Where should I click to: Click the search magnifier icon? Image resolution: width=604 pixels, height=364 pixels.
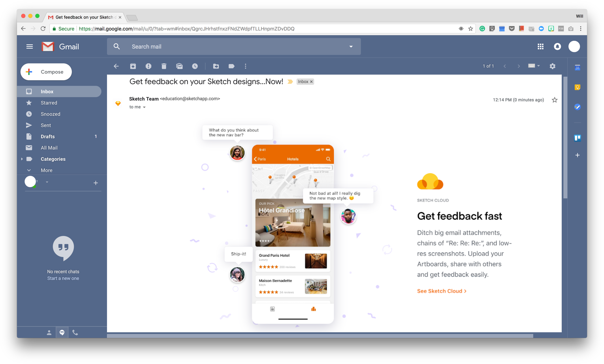click(x=117, y=46)
